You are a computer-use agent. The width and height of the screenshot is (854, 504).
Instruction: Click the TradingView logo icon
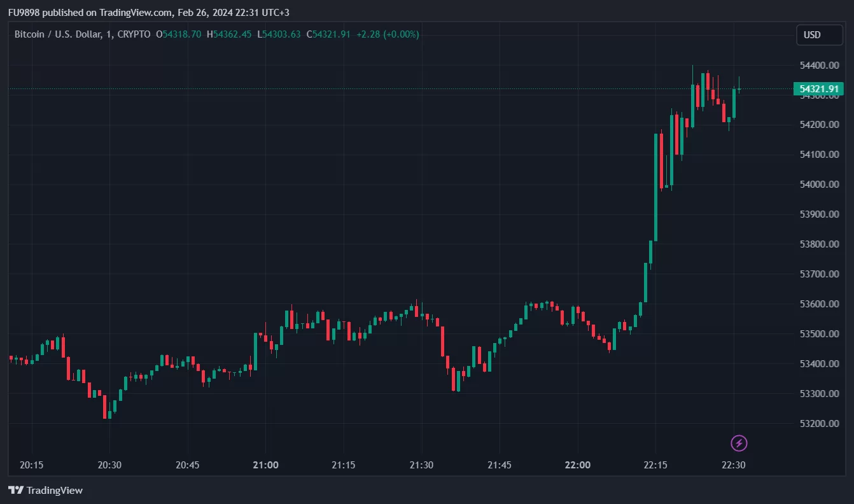point(16,490)
